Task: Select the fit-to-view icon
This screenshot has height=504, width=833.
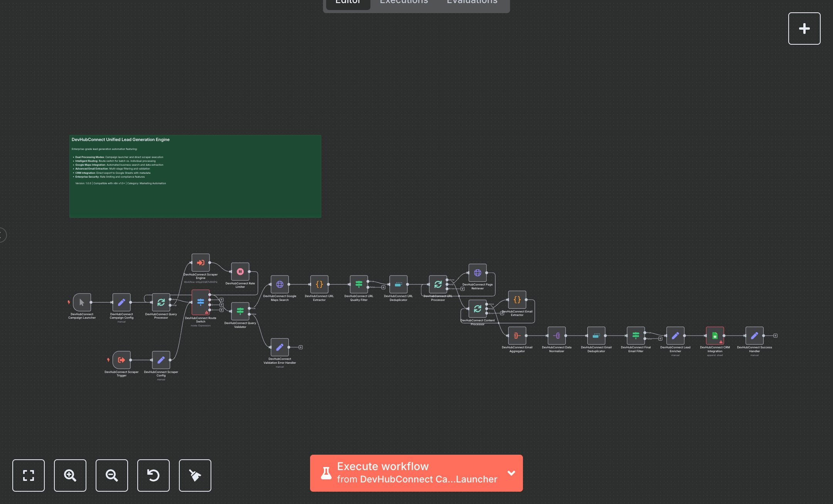Action: (29, 475)
